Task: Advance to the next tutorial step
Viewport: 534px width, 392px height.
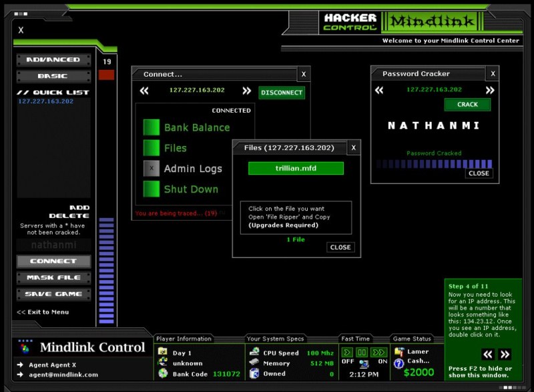Action: pos(505,354)
